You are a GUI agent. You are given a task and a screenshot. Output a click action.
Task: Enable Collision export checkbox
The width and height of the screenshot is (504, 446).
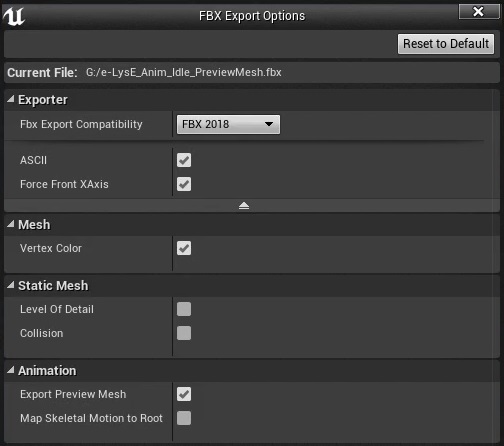(x=184, y=333)
